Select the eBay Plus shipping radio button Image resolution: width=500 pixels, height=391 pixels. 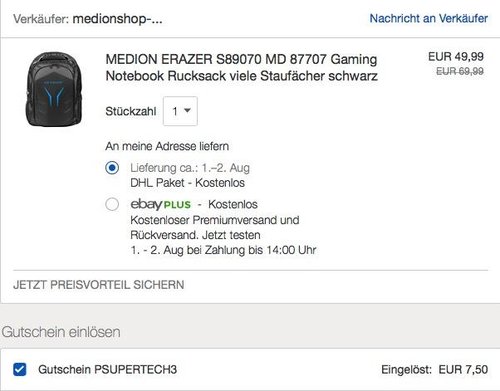(112, 204)
